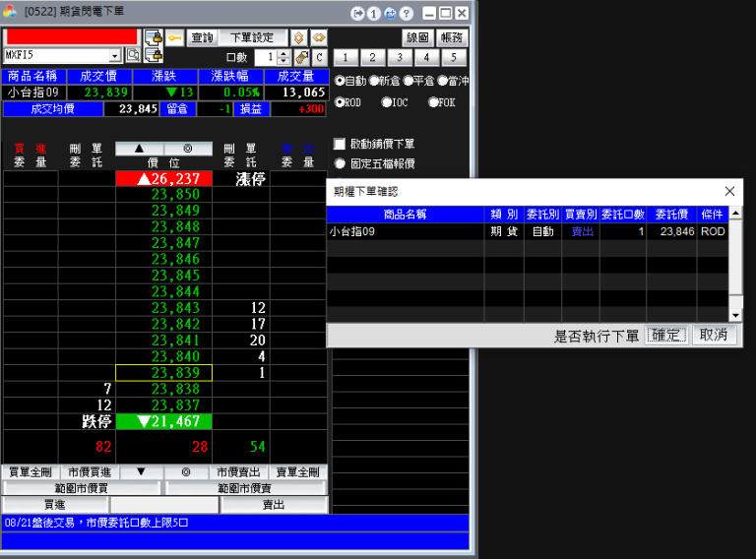The height and width of the screenshot is (559, 756).
Task: Click the 'C' clear quantity button
Action: click(x=319, y=57)
